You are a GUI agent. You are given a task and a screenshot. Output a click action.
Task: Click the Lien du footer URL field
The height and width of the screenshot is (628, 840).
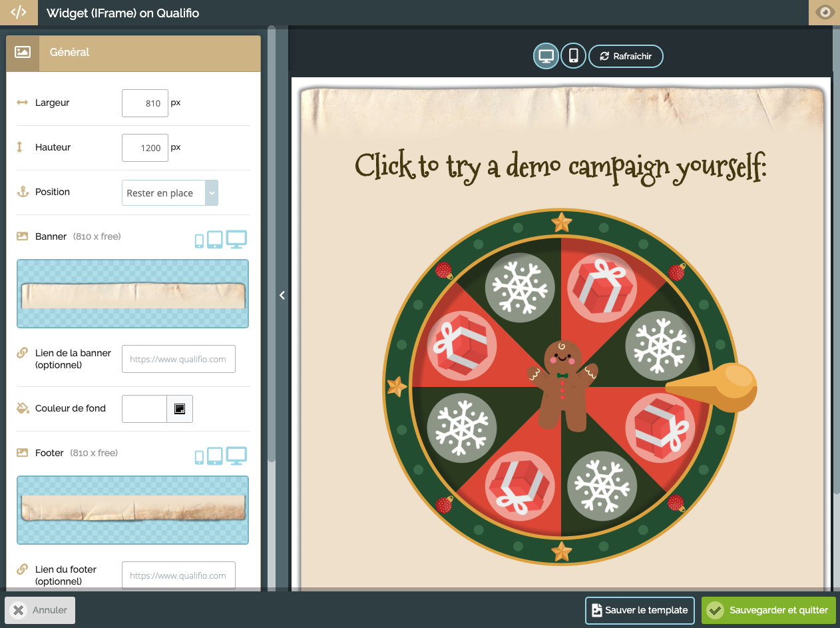178,575
